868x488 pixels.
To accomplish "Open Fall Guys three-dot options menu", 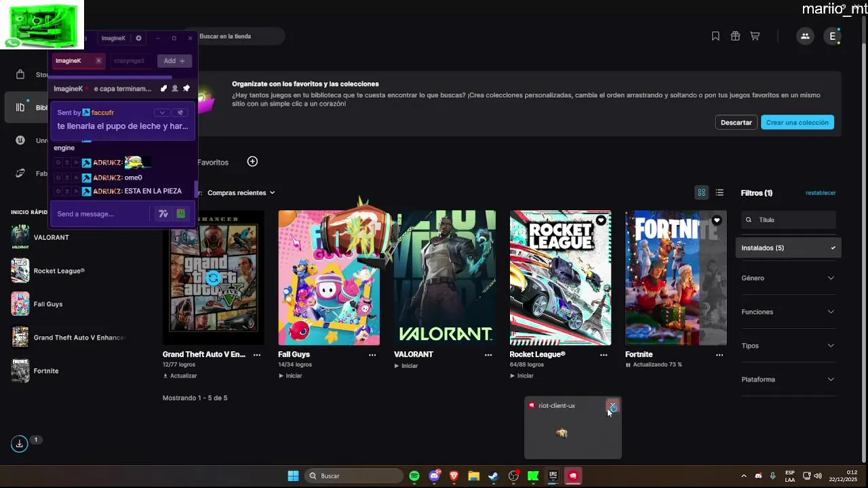I will coord(372,354).
